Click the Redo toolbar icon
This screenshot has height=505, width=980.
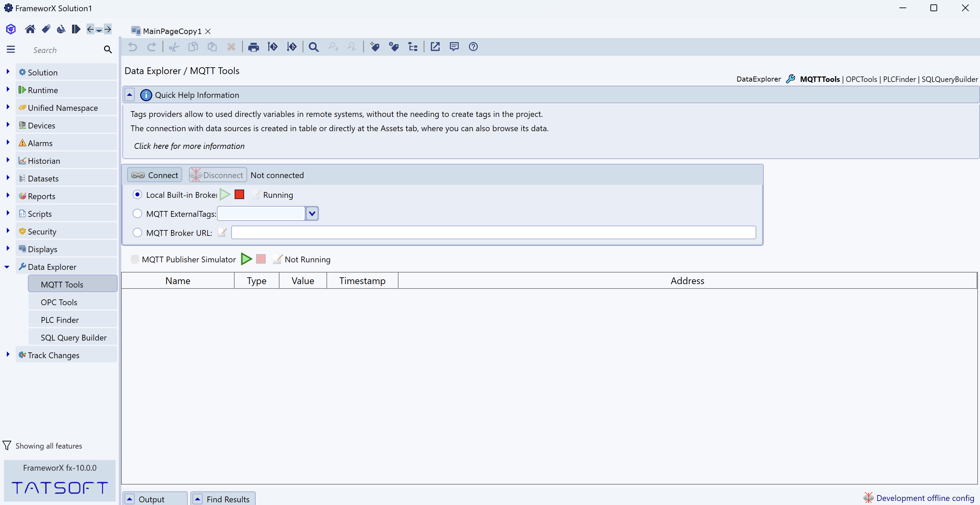[x=151, y=47]
